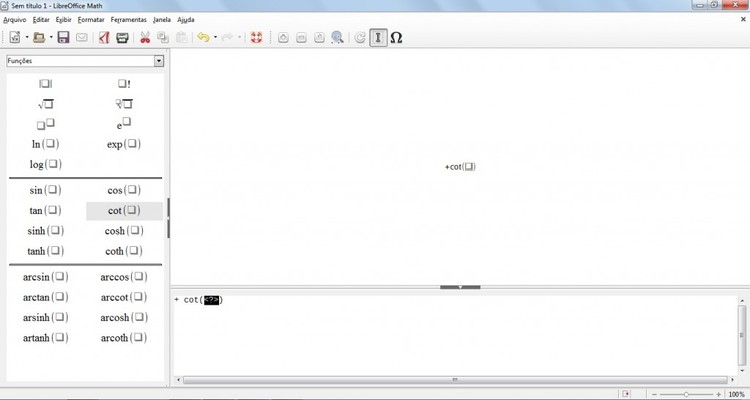
Task: Insert factorial element
Action: point(124,84)
